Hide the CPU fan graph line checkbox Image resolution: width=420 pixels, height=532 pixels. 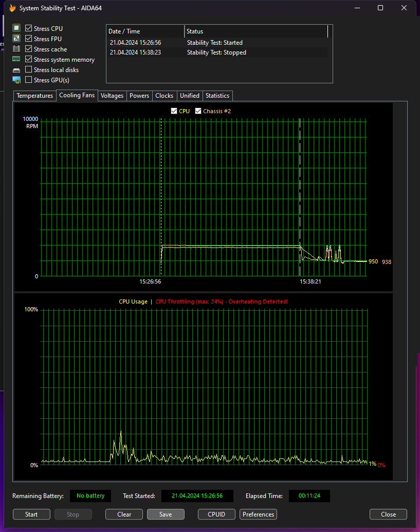[x=174, y=111]
